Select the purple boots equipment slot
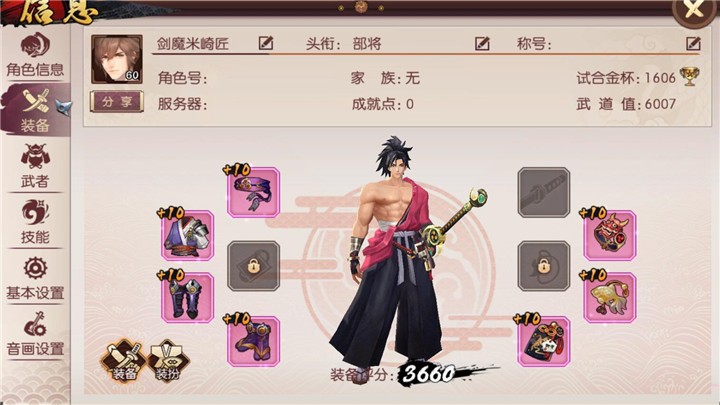 253,341
